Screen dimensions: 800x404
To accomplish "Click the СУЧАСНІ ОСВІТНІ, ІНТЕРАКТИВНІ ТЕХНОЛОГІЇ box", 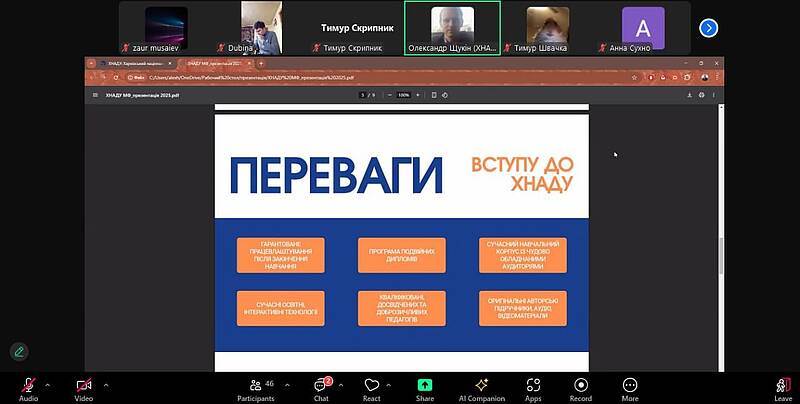I will coord(281,308).
